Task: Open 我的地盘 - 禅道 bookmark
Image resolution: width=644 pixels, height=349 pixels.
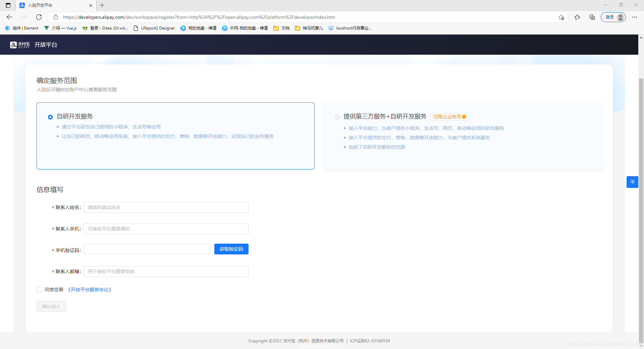Action: click(x=199, y=28)
